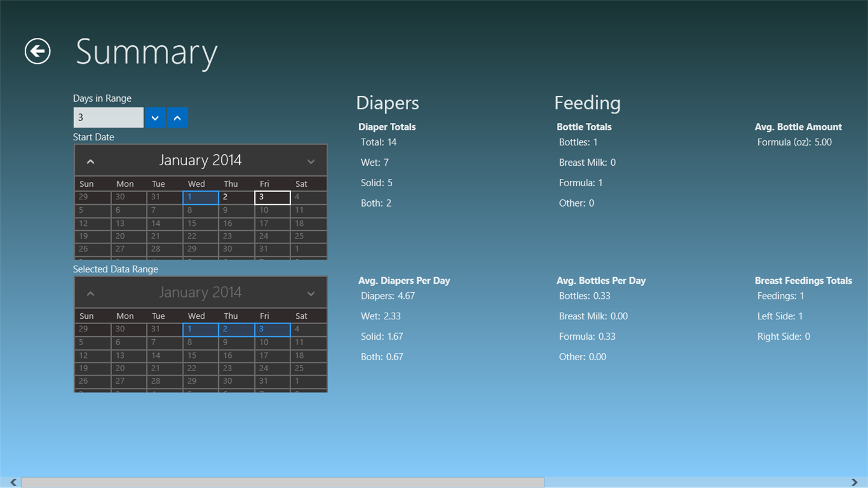Increase Days in Range with the up button
868x488 pixels.
(177, 117)
